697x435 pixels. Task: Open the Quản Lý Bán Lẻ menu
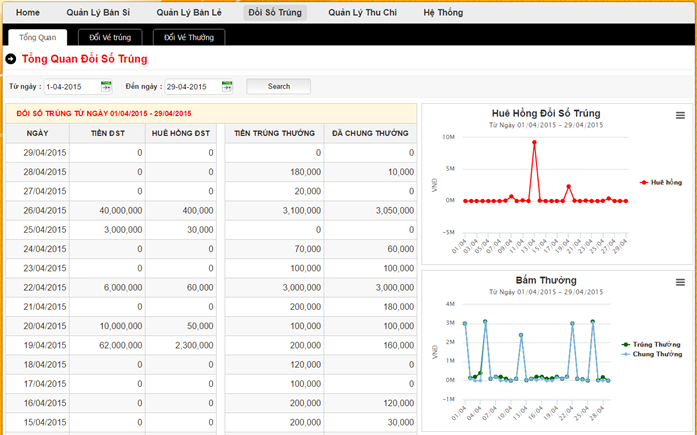[189, 12]
